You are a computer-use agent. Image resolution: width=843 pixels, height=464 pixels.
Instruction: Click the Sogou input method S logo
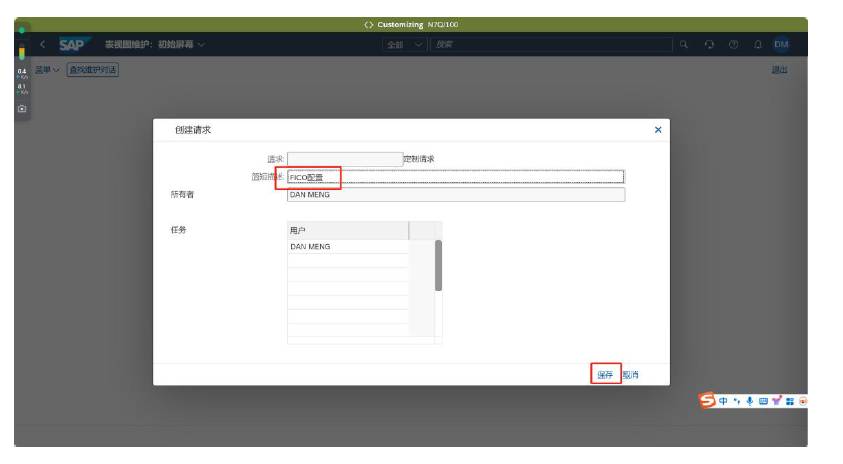tap(708, 400)
